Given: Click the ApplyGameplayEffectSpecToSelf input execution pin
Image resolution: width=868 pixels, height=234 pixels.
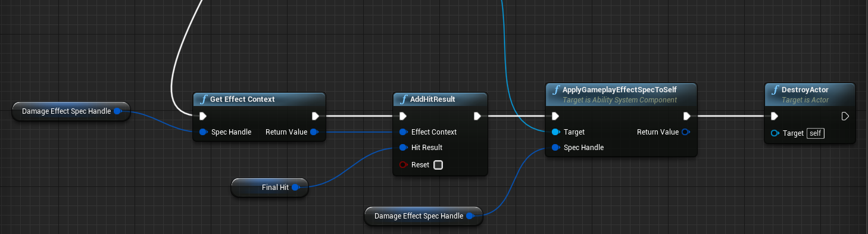Looking at the screenshot, I should pyautogui.click(x=555, y=116).
